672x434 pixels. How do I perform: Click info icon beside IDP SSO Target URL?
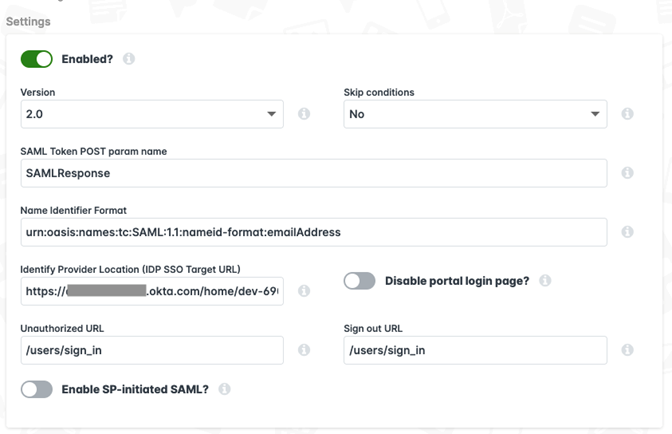(x=304, y=291)
